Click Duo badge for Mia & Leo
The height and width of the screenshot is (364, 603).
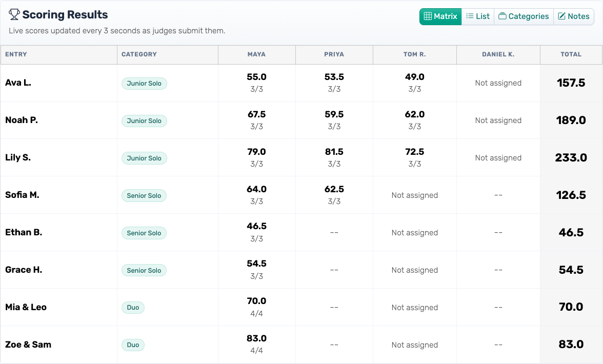[133, 308]
